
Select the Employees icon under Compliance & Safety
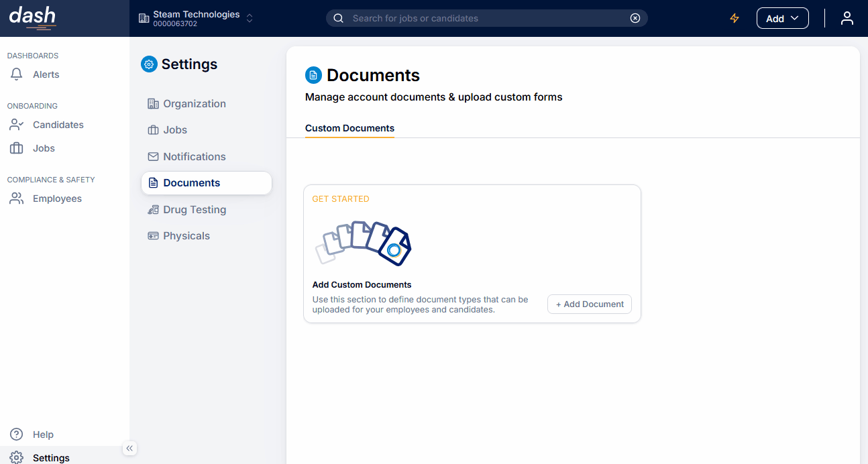[x=16, y=198]
